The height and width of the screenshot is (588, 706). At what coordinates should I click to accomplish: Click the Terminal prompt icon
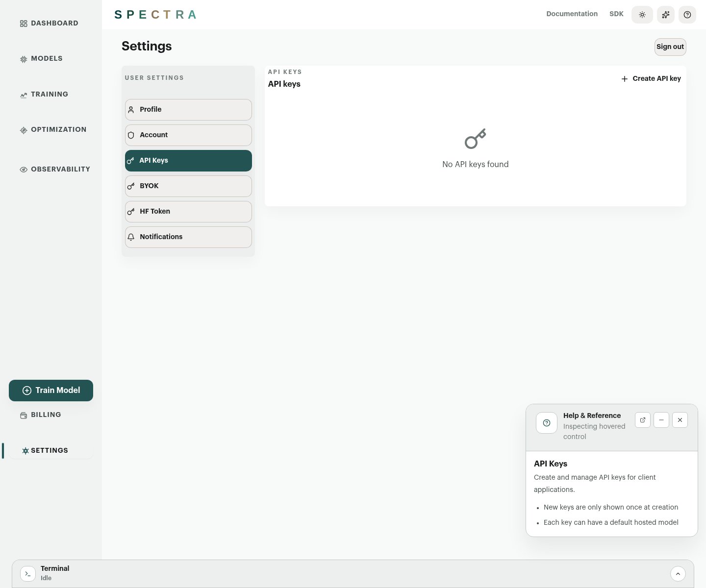[x=28, y=574]
